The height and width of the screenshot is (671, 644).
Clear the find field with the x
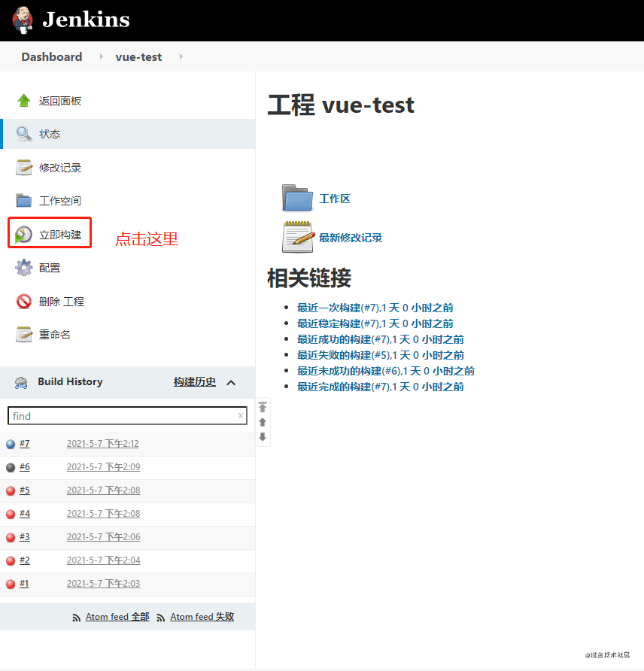coord(241,415)
